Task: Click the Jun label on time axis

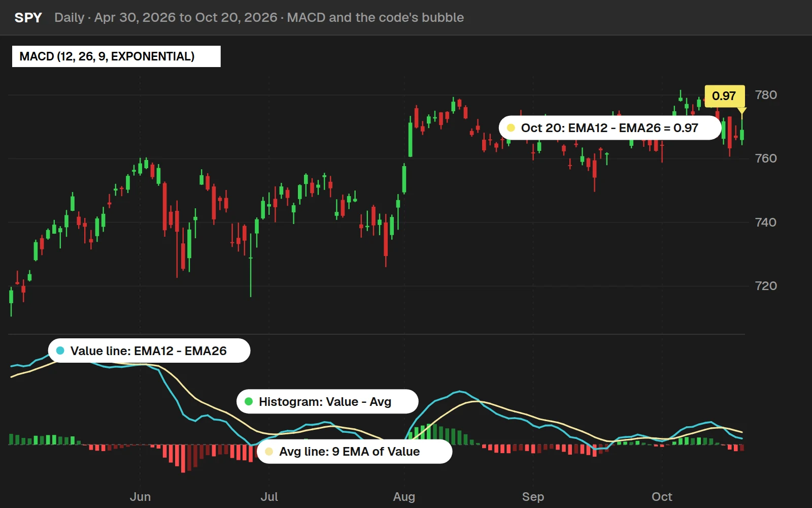Action: (140, 496)
